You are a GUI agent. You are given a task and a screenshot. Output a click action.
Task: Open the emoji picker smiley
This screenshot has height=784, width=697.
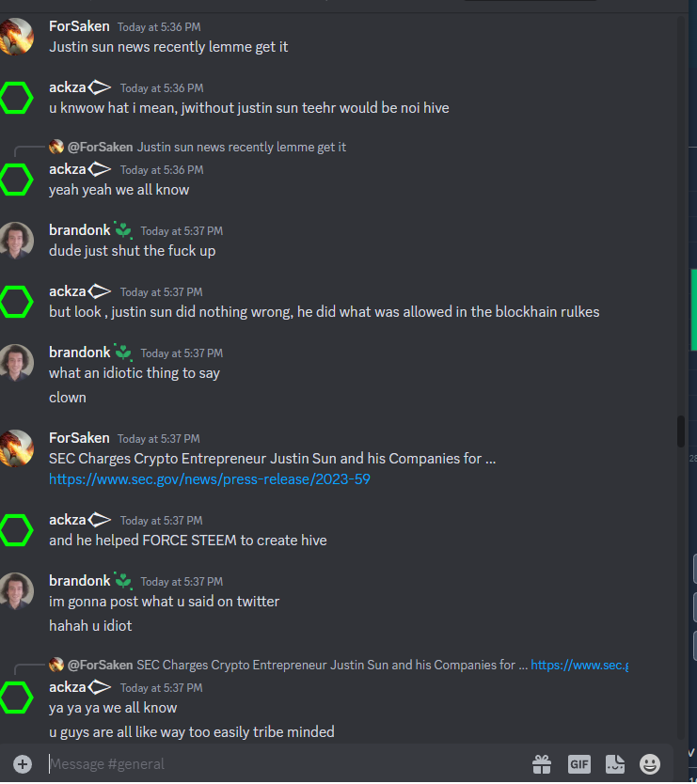(x=650, y=764)
